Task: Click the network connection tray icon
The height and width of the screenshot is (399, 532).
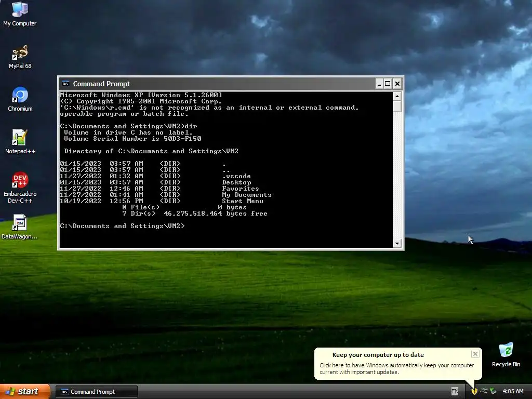Action: (x=484, y=391)
